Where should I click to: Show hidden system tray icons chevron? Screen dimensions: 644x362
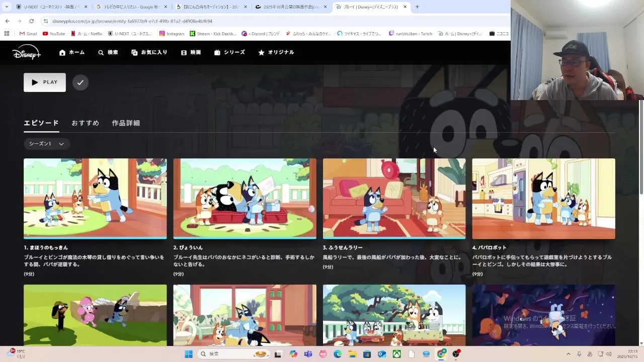tap(569, 354)
